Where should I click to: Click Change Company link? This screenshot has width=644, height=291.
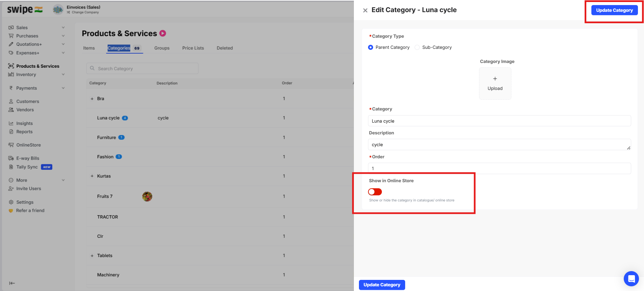tap(85, 12)
